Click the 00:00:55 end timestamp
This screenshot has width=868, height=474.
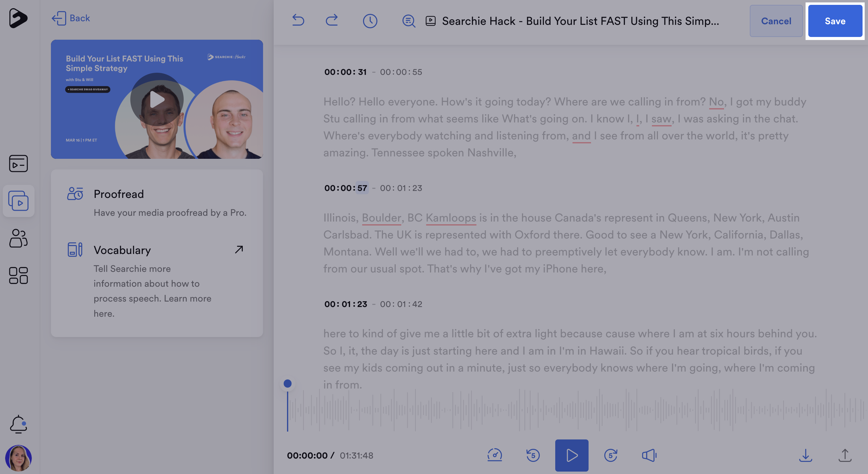click(x=401, y=72)
